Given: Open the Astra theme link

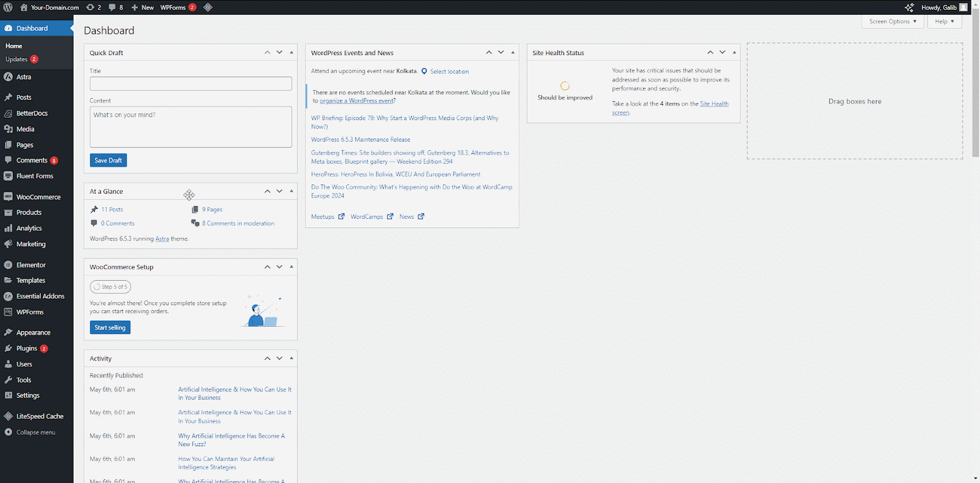Looking at the screenshot, I should click(x=162, y=239).
